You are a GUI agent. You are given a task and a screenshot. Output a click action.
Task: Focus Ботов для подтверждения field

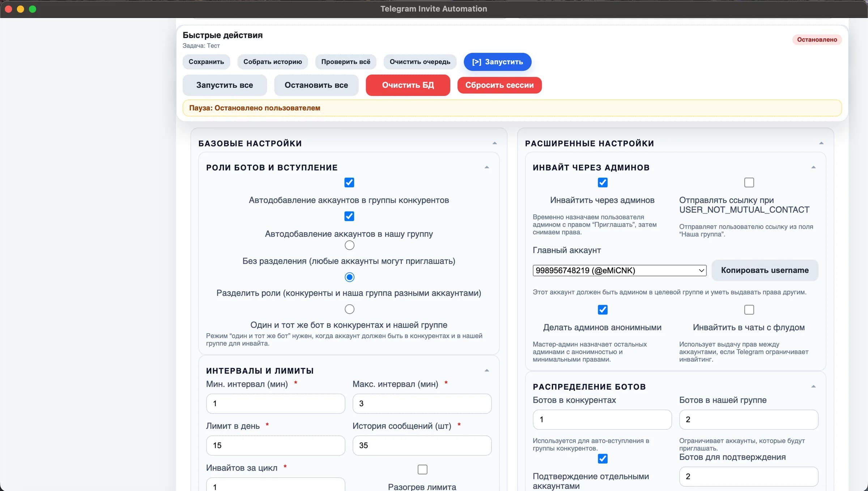pyautogui.click(x=749, y=476)
